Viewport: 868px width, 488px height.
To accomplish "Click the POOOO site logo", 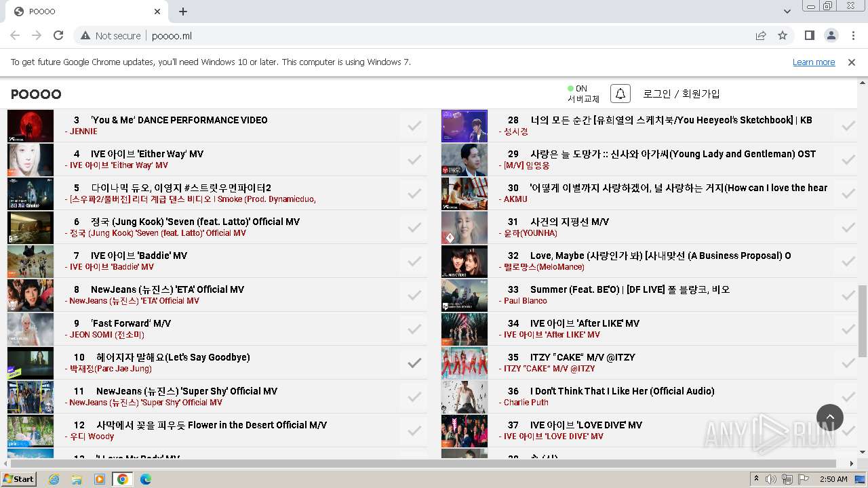I will coord(36,94).
